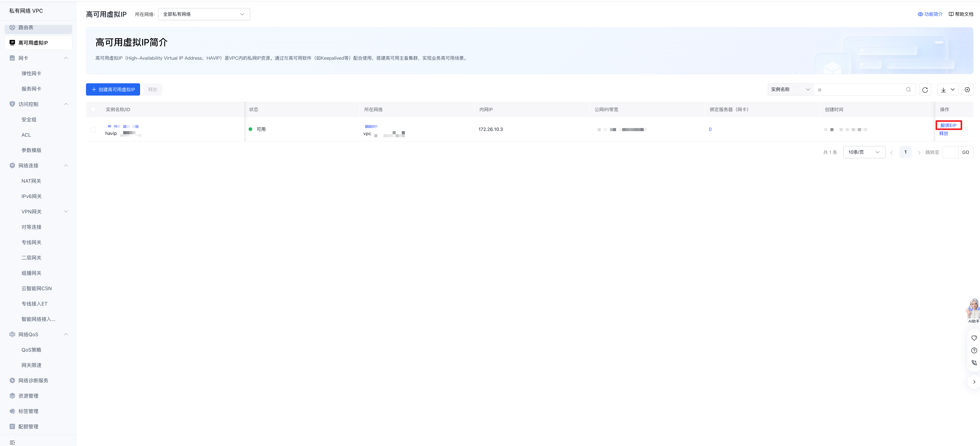Open the 实例名称 search filter dropdown
The height and width of the screenshot is (446, 980).
(790, 89)
